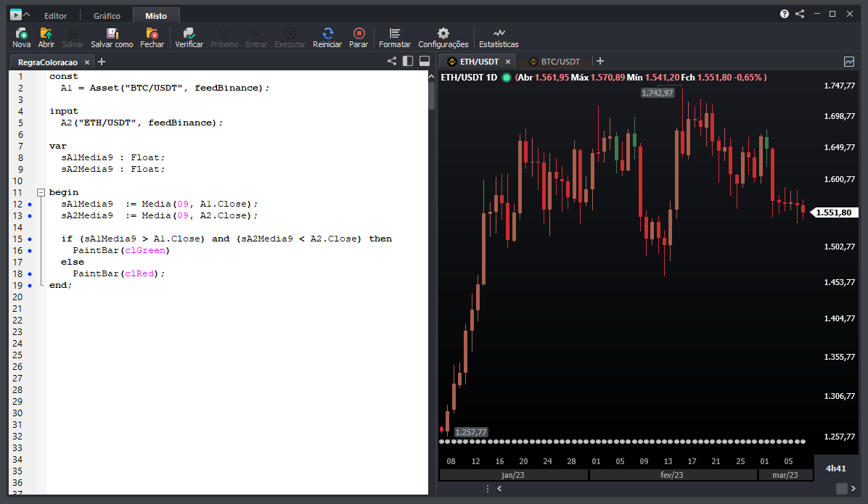Click the jan/23 month label

(x=513, y=475)
